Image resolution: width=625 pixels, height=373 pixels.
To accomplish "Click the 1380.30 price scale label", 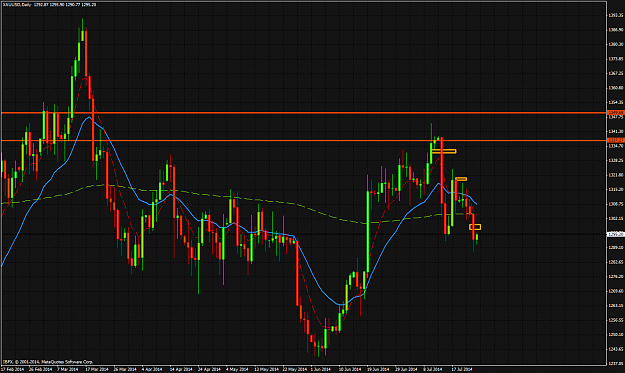I will tap(616, 45).
